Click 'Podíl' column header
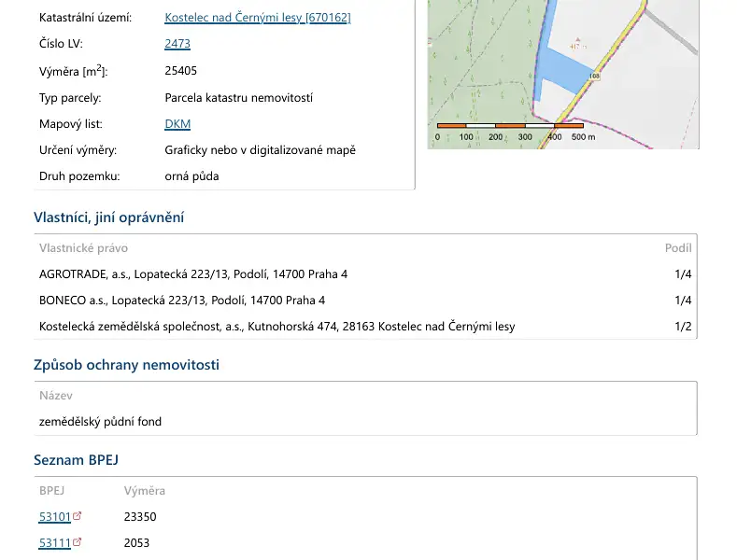737x560 pixels. pyautogui.click(x=678, y=248)
